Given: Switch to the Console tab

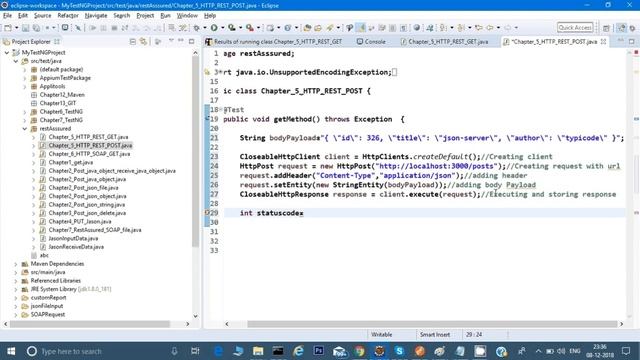Looking at the screenshot, I should (371, 42).
